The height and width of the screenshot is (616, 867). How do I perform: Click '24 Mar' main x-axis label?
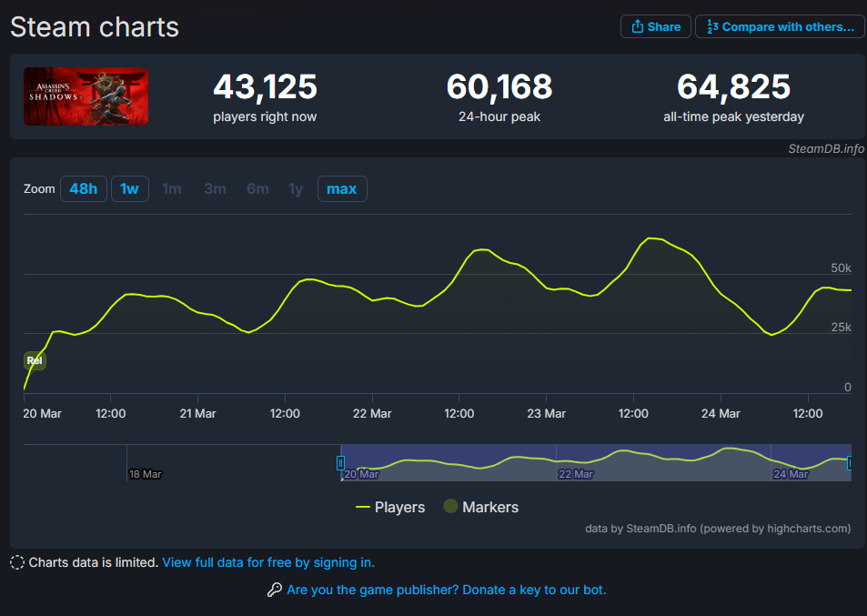click(721, 414)
